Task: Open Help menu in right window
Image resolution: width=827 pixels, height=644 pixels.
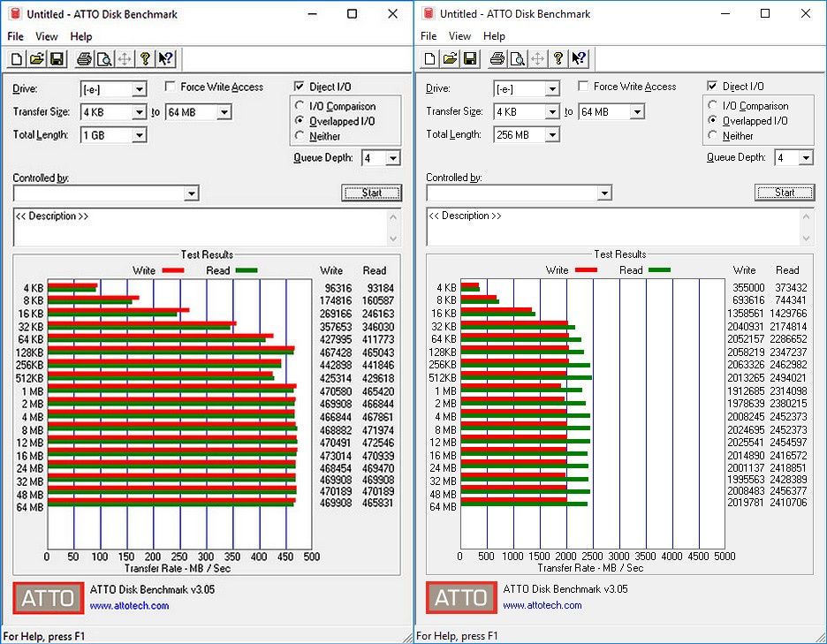Action: click(x=494, y=36)
